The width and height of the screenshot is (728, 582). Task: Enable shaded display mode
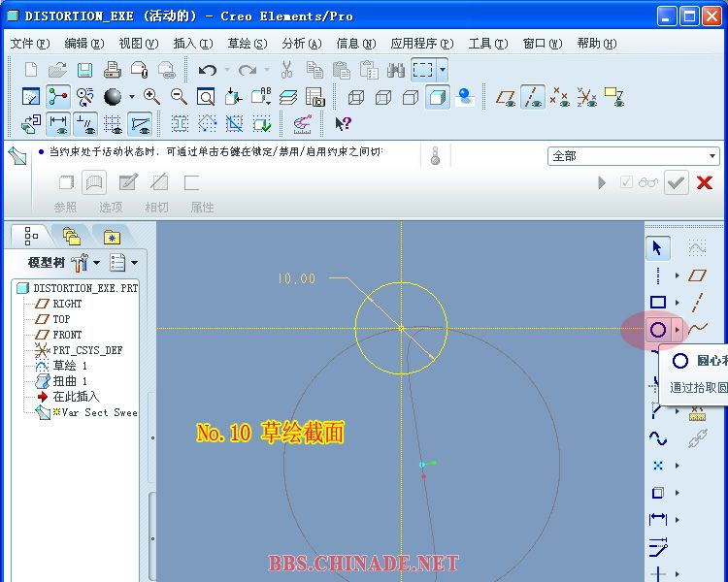(x=438, y=97)
